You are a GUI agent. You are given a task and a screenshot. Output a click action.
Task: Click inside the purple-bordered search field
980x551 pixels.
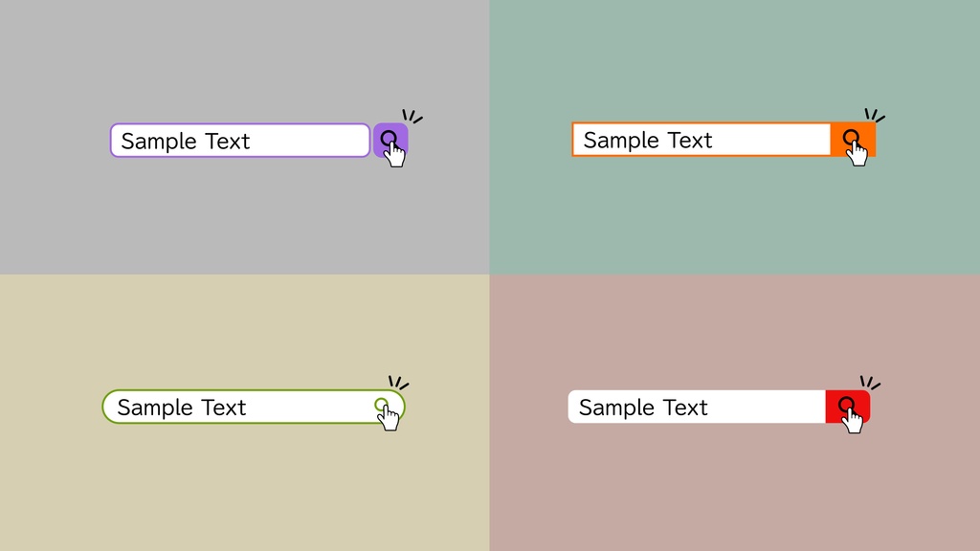pyautogui.click(x=239, y=141)
